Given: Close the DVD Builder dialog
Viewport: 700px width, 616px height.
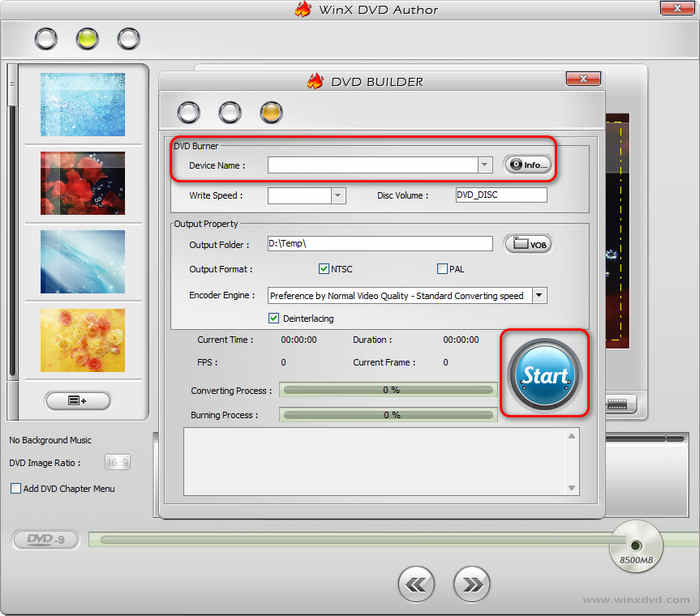Looking at the screenshot, I should (x=583, y=79).
